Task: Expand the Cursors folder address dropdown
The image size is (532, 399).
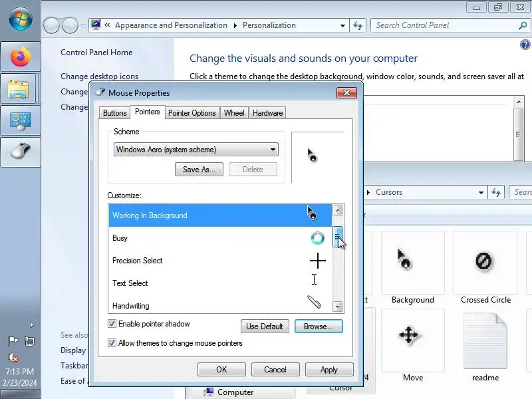Action: click(481, 192)
